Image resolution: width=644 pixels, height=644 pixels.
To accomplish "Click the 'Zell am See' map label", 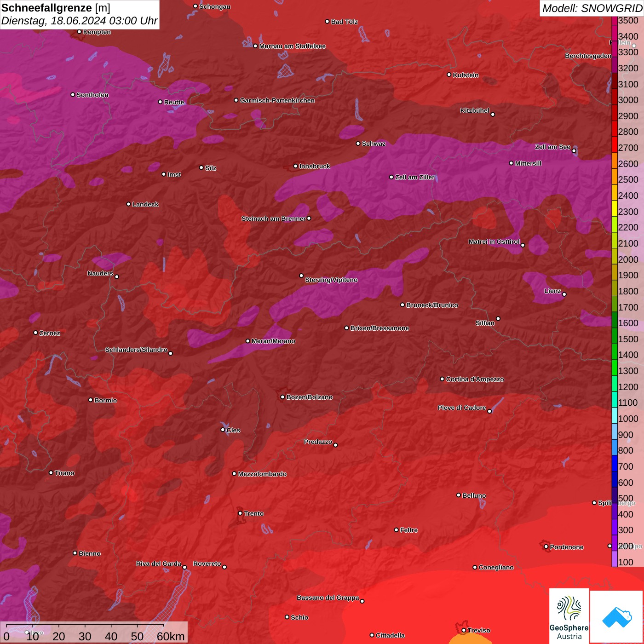I will click(552, 147).
